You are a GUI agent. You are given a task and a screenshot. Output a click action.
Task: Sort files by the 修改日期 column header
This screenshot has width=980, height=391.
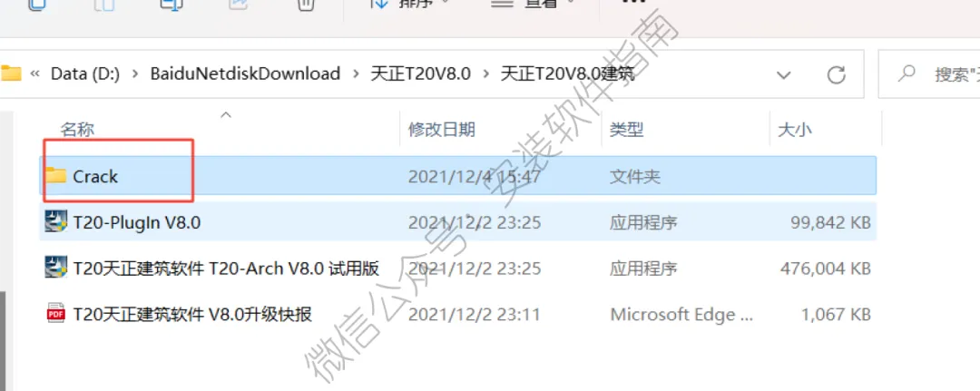tap(441, 130)
